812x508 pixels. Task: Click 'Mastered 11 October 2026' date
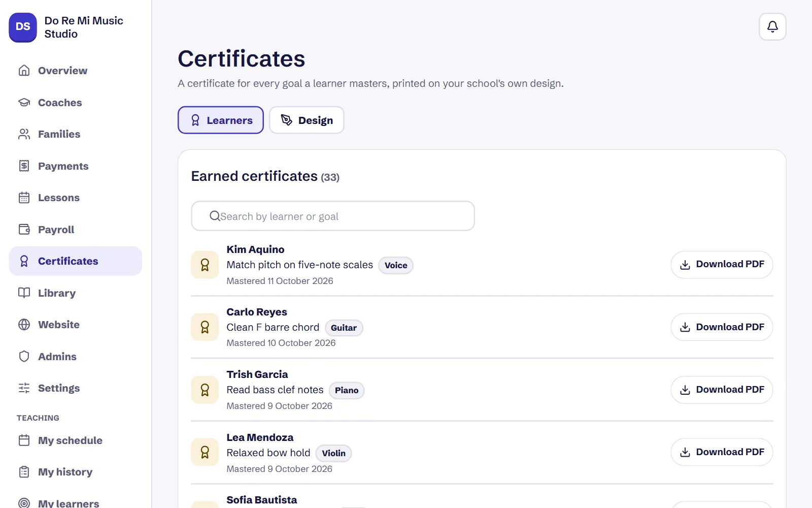click(x=280, y=281)
